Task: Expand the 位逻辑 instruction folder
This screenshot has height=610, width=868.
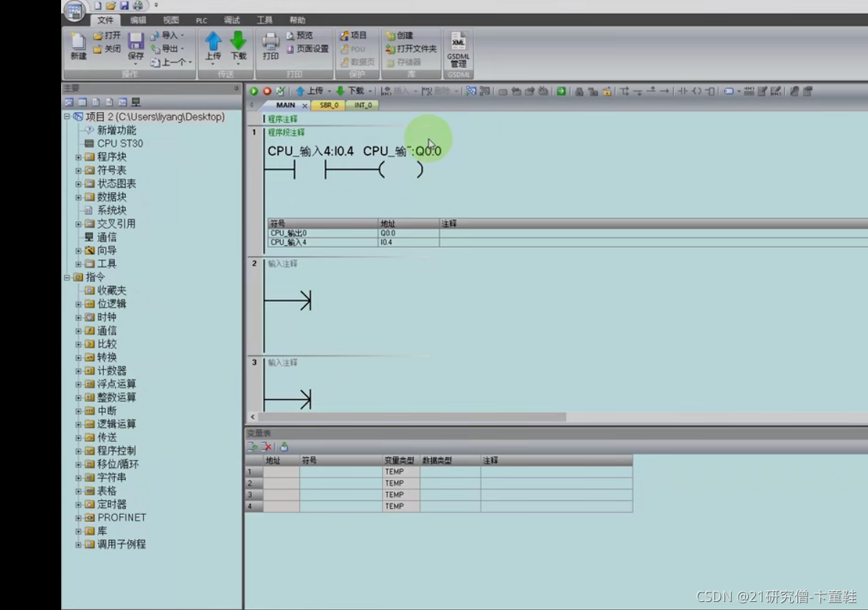Action: click(x=79, y=304)
